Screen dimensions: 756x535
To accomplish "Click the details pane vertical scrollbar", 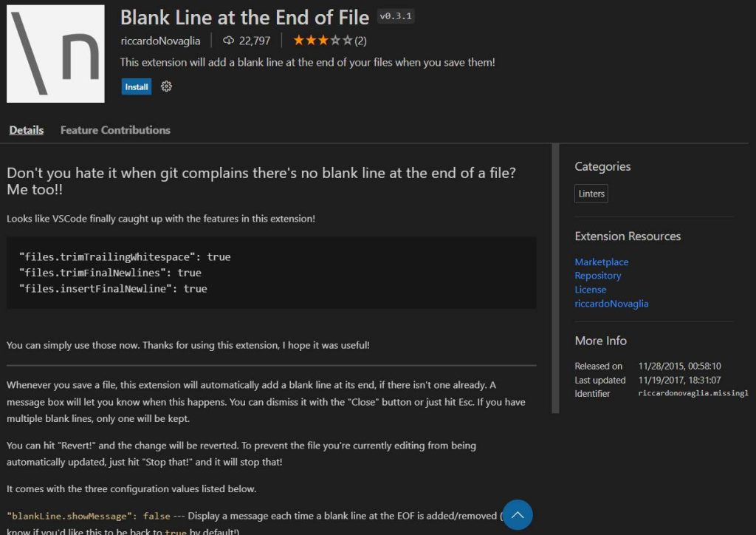I will (x=555, y=279).
